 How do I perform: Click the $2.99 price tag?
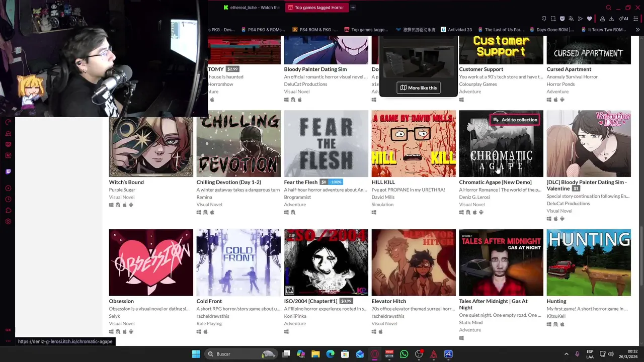click(232, 69)
